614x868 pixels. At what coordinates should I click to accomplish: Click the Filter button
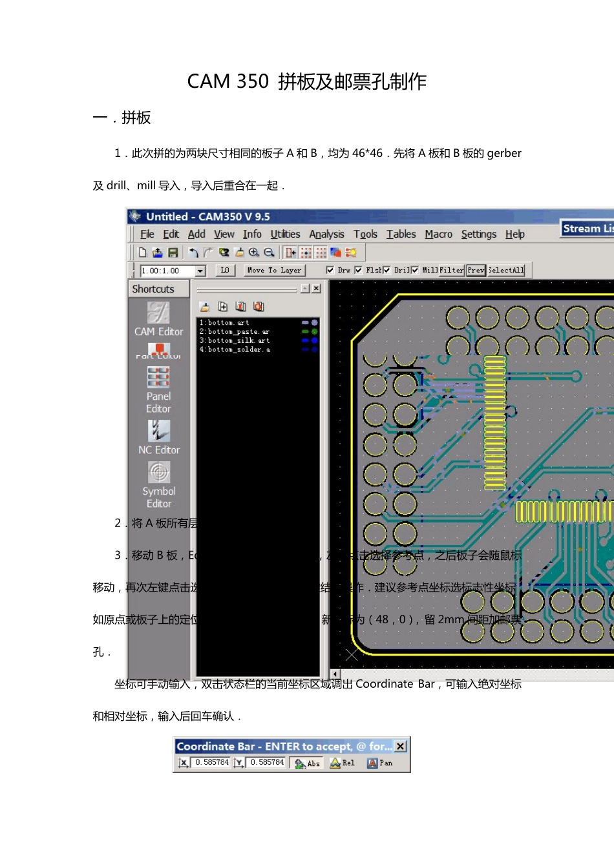(x=452, y=270)
